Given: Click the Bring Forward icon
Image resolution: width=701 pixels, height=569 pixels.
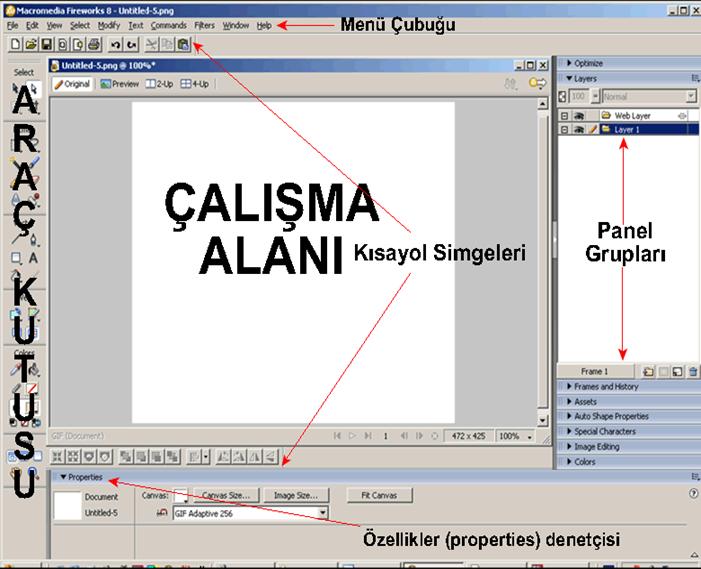Looking at the screenshot, I should [141, 456].
